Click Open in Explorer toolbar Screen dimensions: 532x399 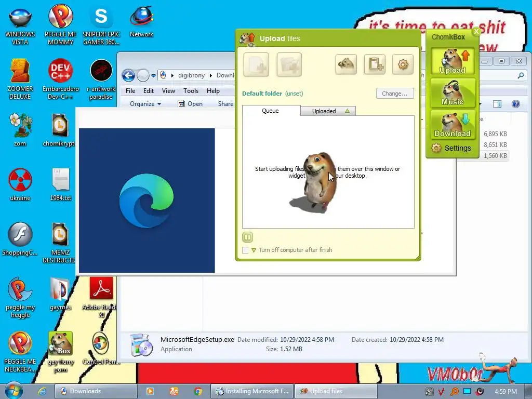point(190,104)
